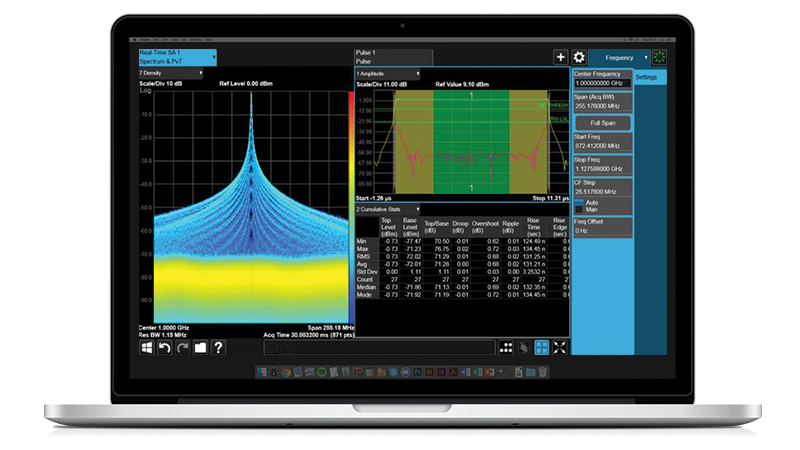Click the plus icon to add a screen

pos(560,57)
